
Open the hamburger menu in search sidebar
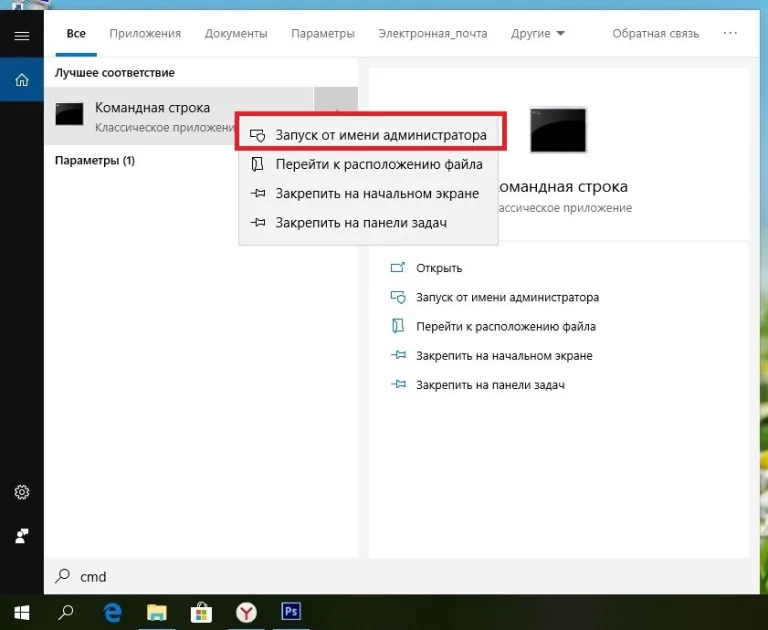pos(22,36)
